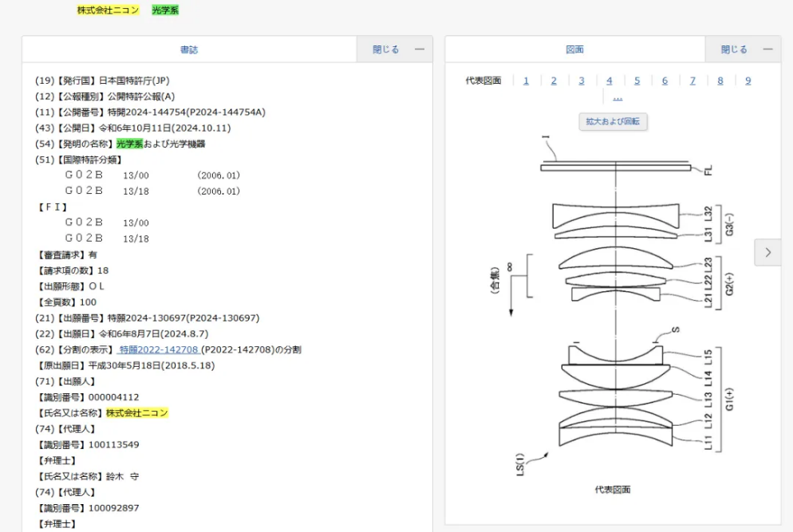793x532 pixels.
Task: Display drawing 8
Action: 720,81
